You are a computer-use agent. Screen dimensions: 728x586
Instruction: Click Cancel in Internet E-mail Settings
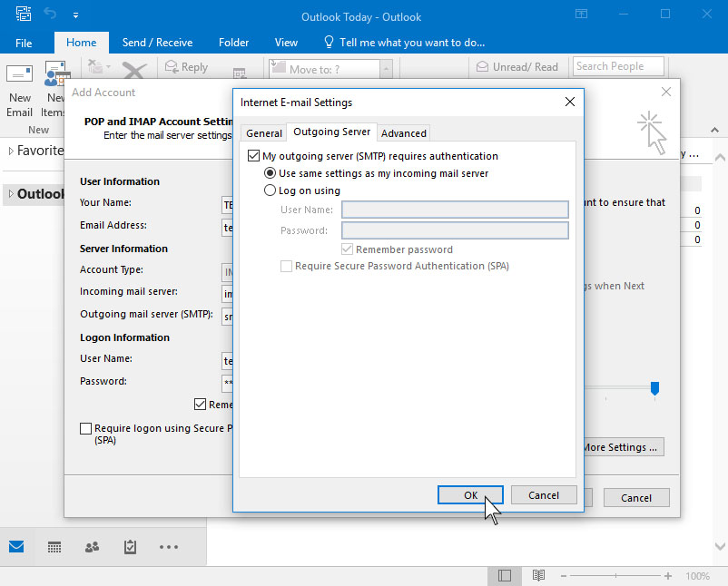click(x=544, y=495)
